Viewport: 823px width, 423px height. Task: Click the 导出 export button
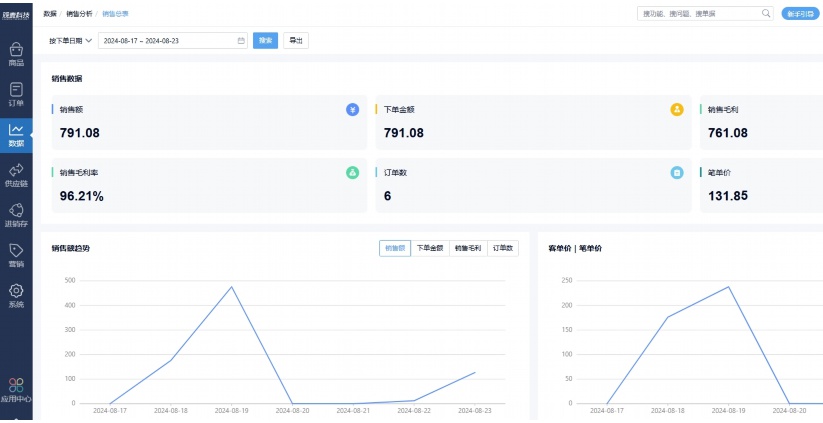pyautogui.click(x=295, y=41)
